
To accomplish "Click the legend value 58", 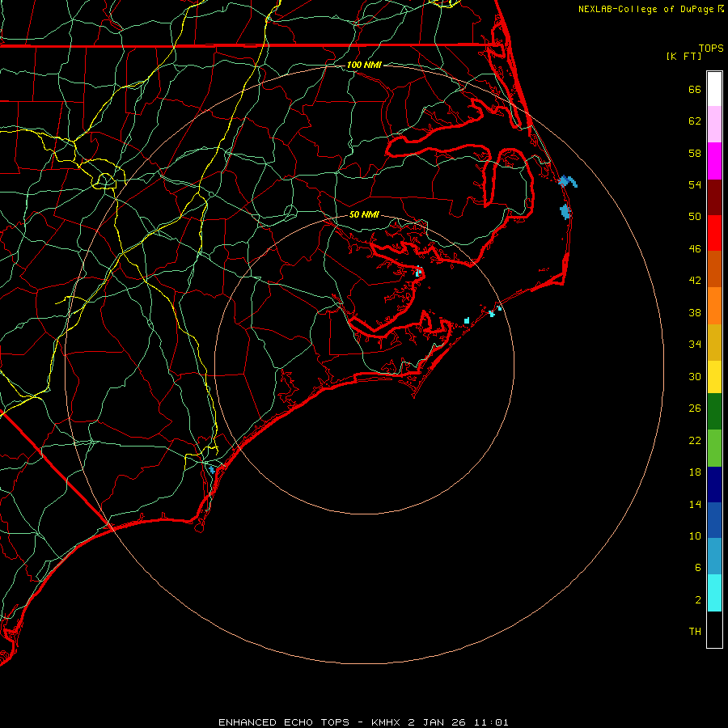I will pyautogui.click(x=695, y=153).
